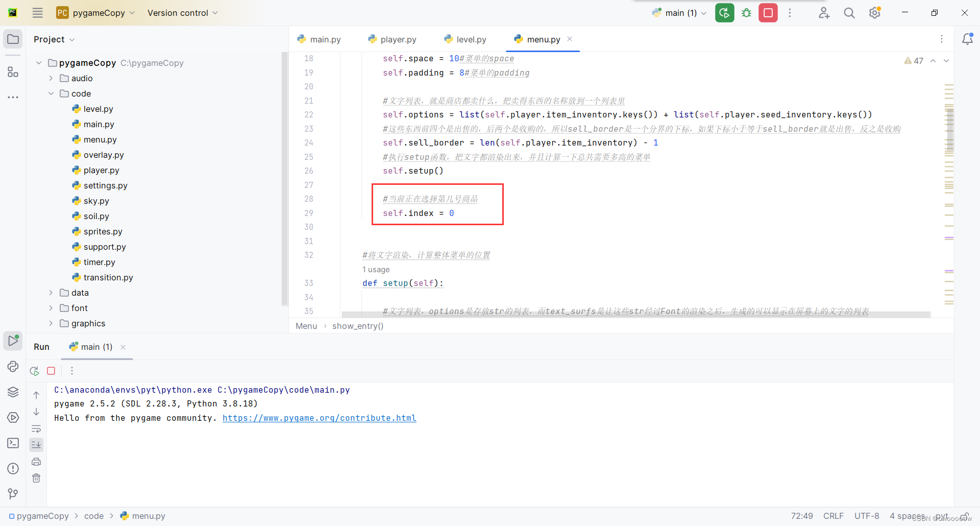Open the main menu hamburger icon
This screenshot has width=980, height=526.
(38, 13)
